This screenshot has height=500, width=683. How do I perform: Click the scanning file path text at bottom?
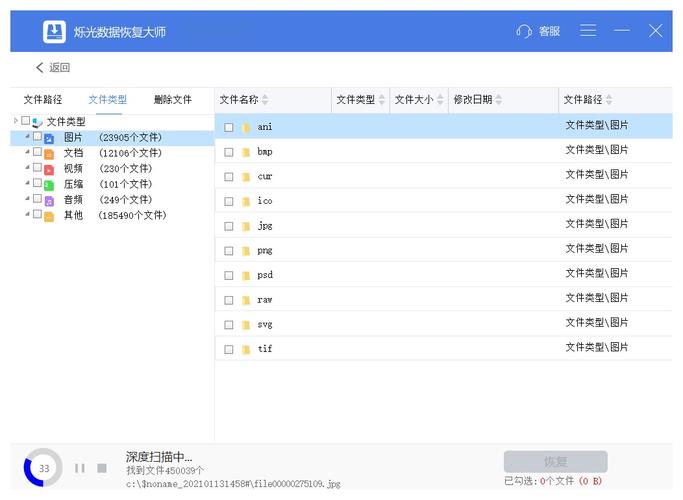[x=233, y=484]
